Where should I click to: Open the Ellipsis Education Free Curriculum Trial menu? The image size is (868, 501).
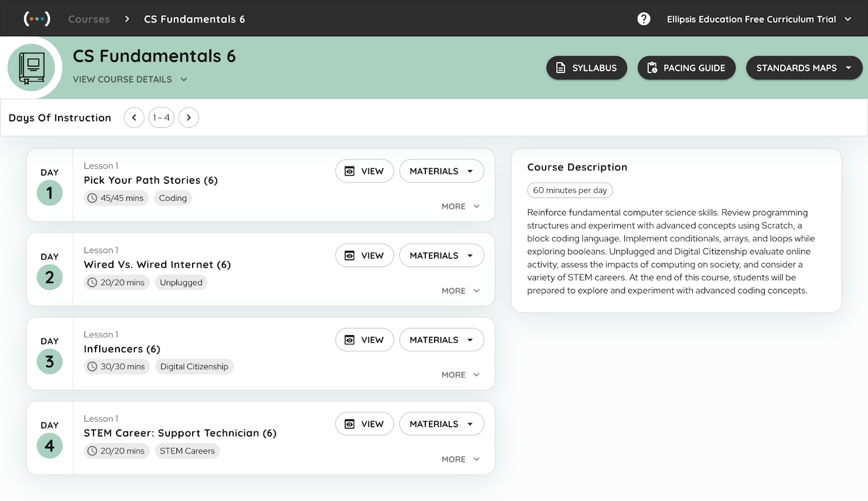click(x=758, y=19)
